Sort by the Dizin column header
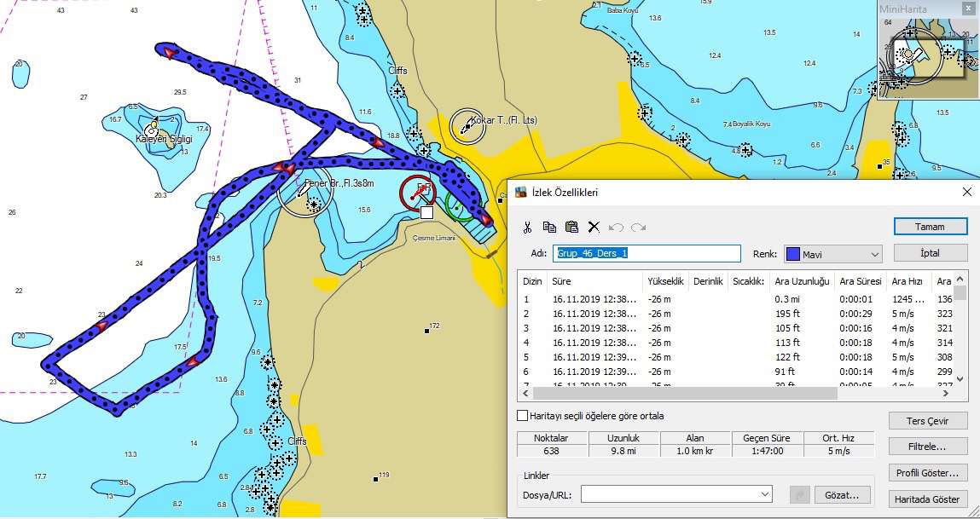Screen dimensions: 980x519 point(533,282)
